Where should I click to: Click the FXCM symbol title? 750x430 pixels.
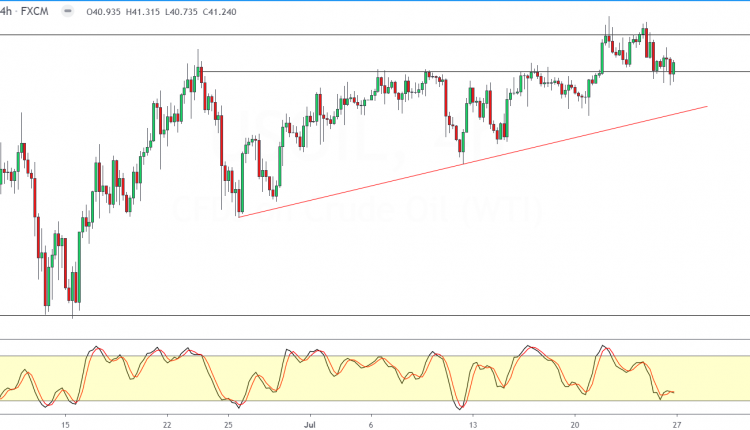coord(34,11)
